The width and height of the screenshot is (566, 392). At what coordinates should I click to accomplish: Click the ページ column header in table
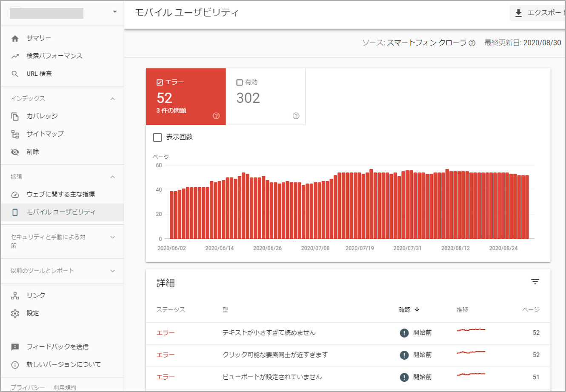(531, 310)
